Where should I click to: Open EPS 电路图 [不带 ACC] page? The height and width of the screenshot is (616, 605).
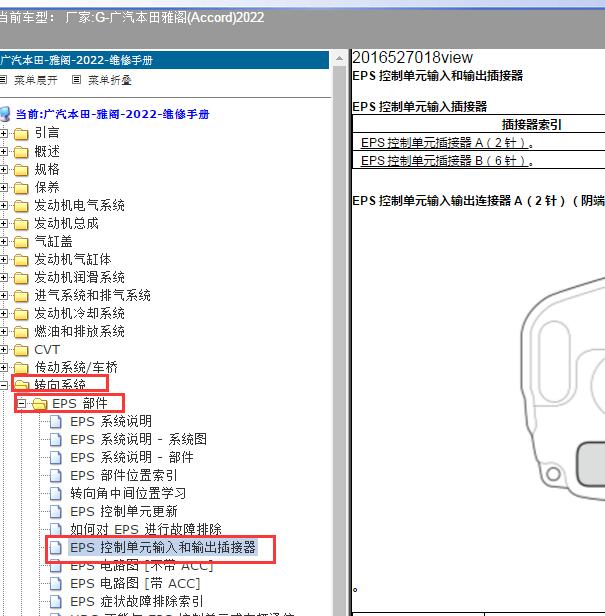(x=141, y=566)
